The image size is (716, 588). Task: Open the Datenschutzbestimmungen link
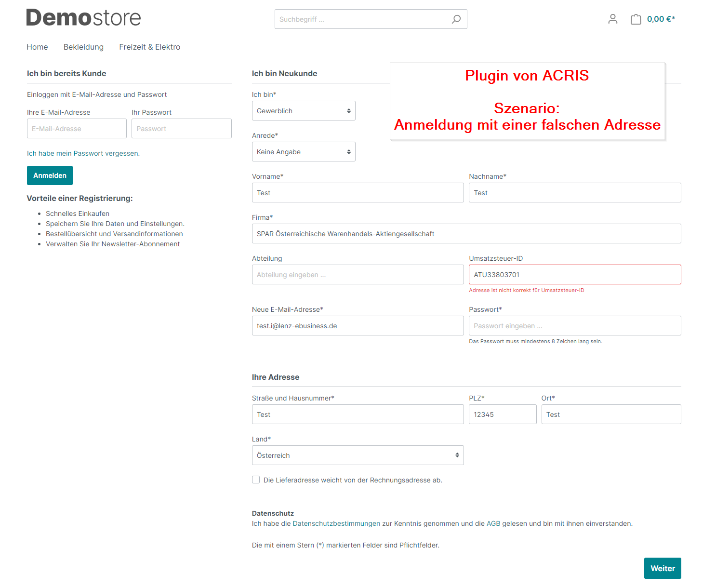coord(336,523)
